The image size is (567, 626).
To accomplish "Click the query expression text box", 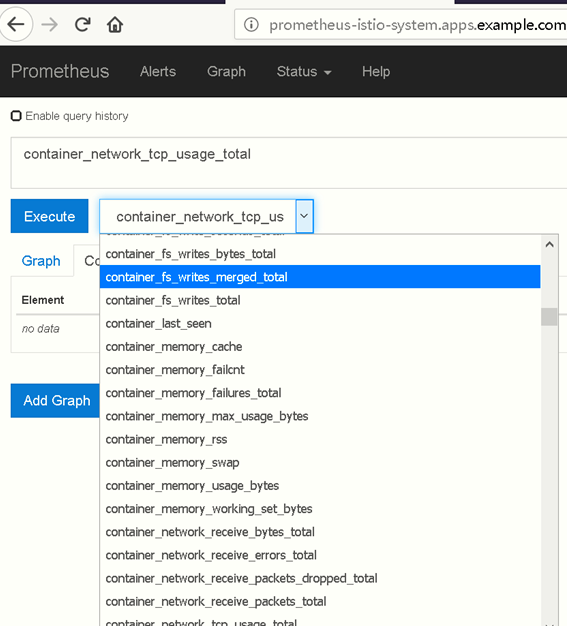I will (x=289, y=162).
